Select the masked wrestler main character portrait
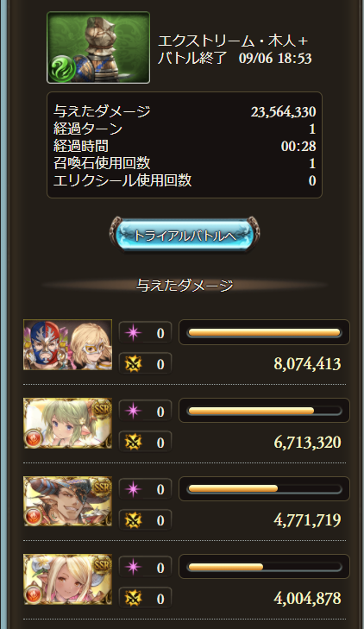This screenshot has width=364, height=629. [x=68, y=344]
